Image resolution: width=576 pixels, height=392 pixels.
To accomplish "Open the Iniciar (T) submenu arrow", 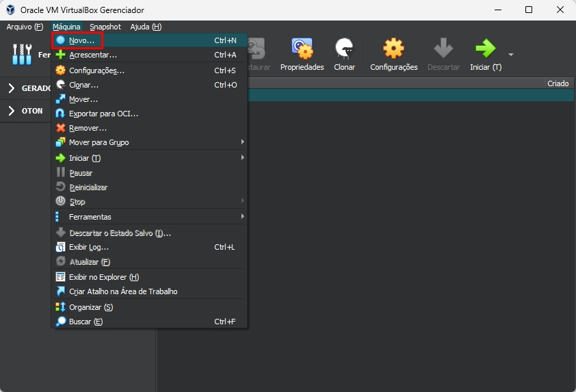I will pyautogui.click(x=242, y=157).
